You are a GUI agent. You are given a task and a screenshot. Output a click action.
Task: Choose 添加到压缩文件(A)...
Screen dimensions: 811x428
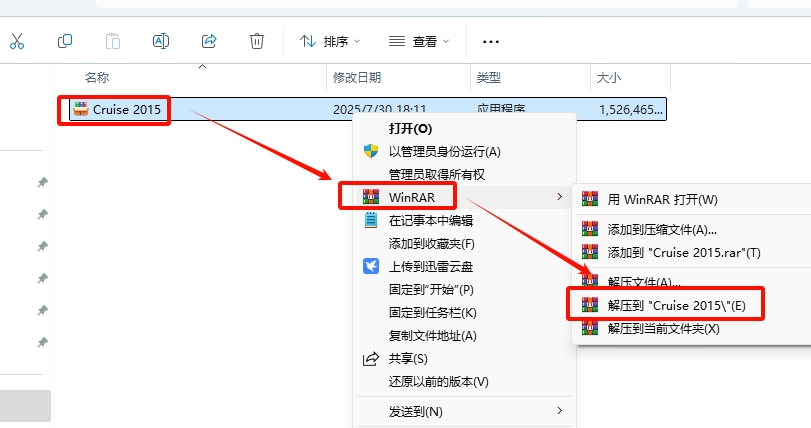click(662, 230)
